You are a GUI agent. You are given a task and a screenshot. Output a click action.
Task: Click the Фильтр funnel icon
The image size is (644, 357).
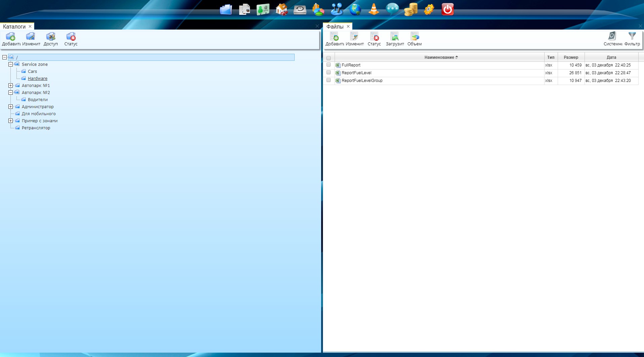click(632, 39)
